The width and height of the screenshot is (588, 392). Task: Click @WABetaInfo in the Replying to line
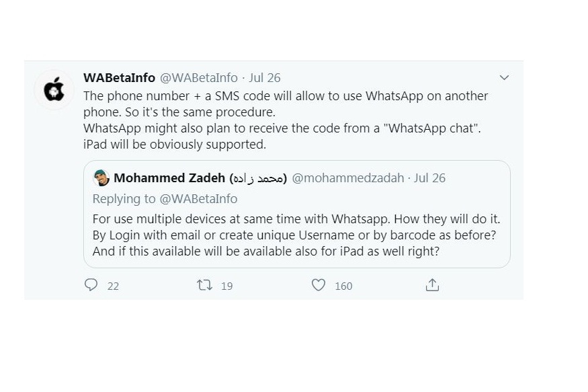coord(198,199)
